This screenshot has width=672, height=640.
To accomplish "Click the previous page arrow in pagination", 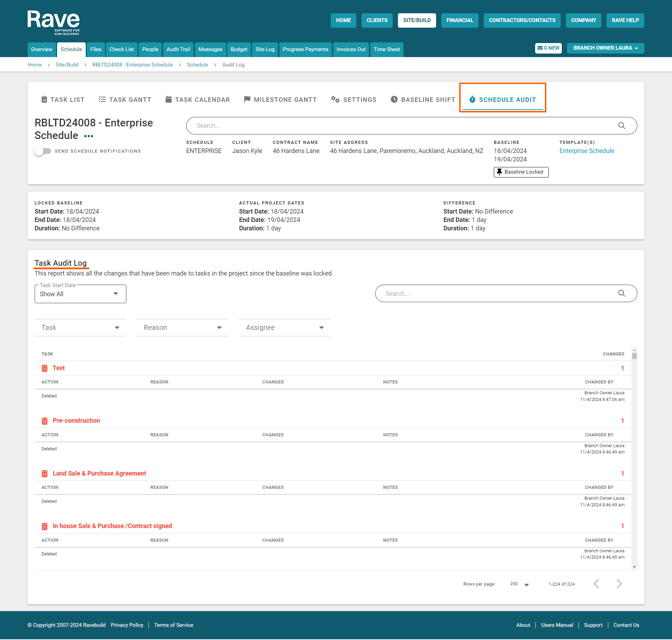I will (596, 584).
